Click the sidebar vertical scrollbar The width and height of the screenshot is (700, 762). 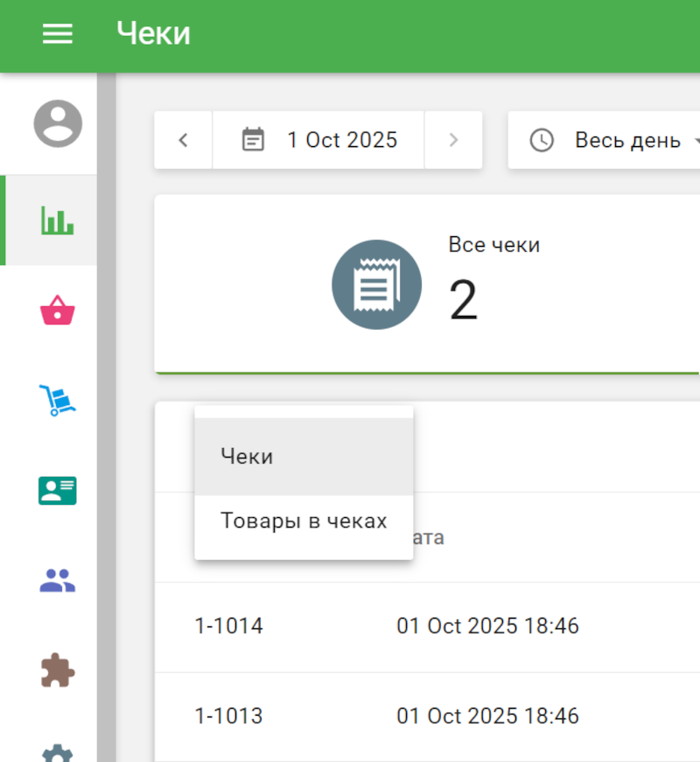[x=107, y=411]
